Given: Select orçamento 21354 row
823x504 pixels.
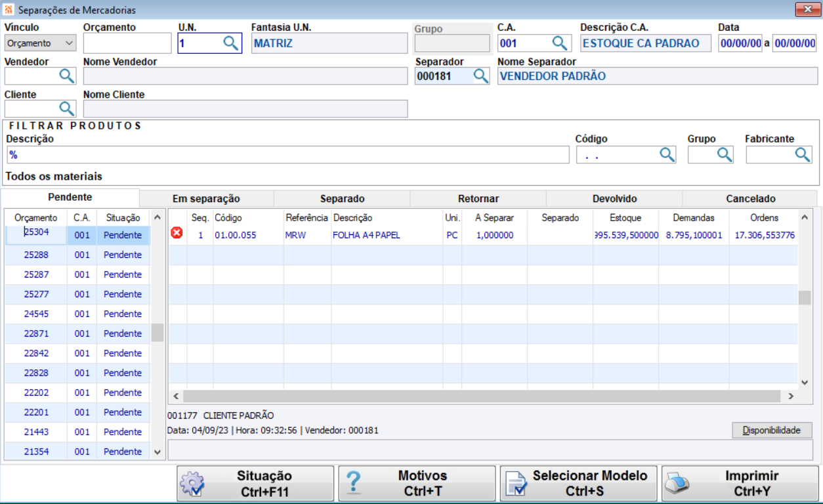Looking at the screenshot, I should click(x=77, y=451).
